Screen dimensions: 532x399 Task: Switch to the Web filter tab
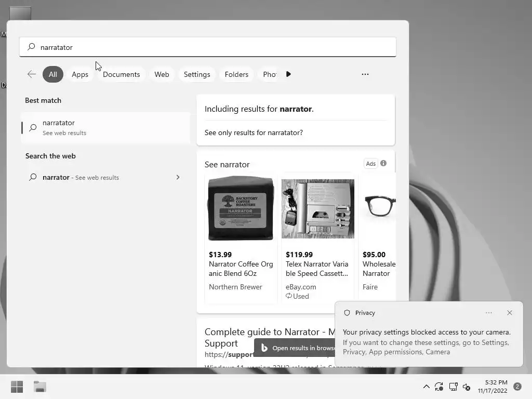[x=162, y=74]
